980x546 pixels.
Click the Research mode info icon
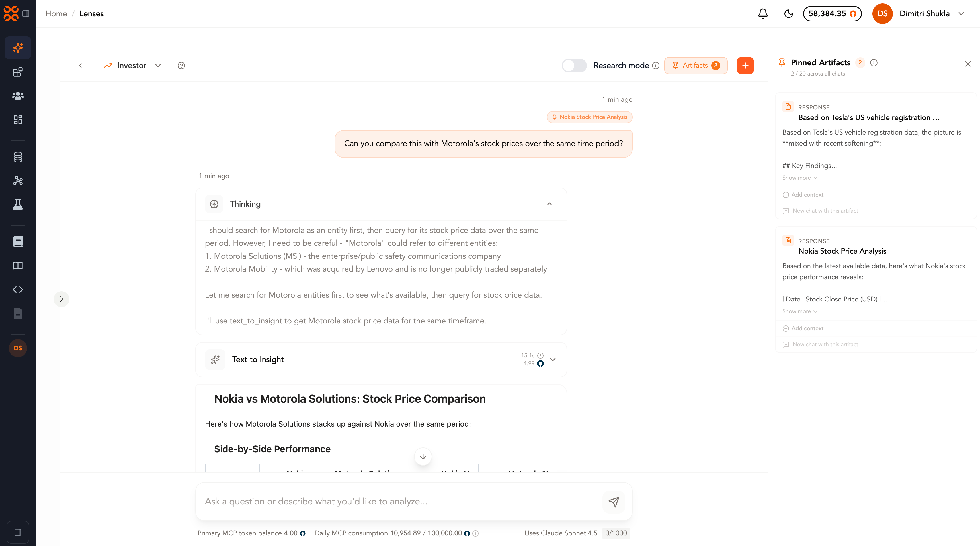(655, 66)
